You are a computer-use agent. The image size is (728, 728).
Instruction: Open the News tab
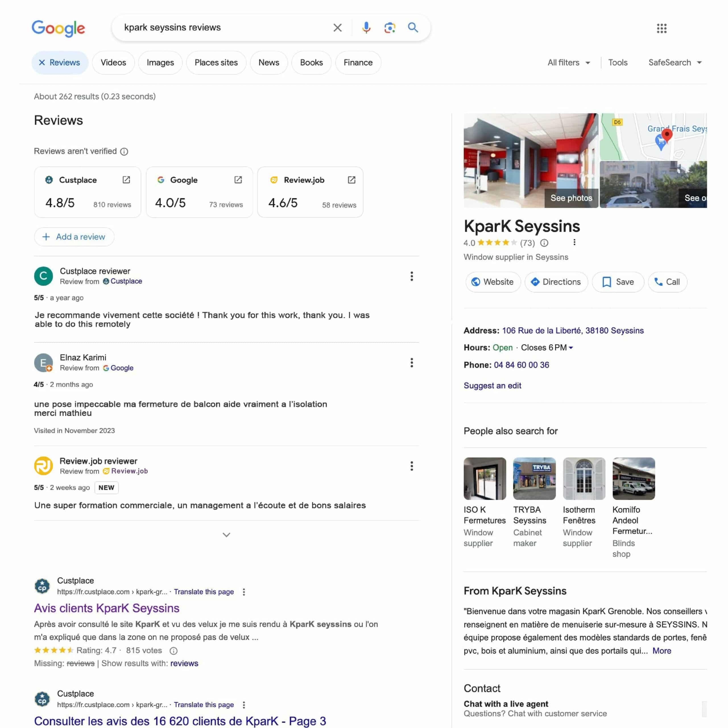tap(269, 63)
